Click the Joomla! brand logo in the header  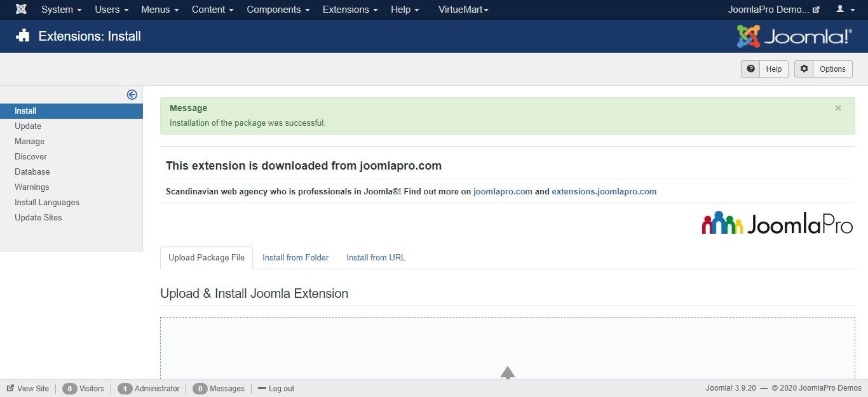coord(794,36)
